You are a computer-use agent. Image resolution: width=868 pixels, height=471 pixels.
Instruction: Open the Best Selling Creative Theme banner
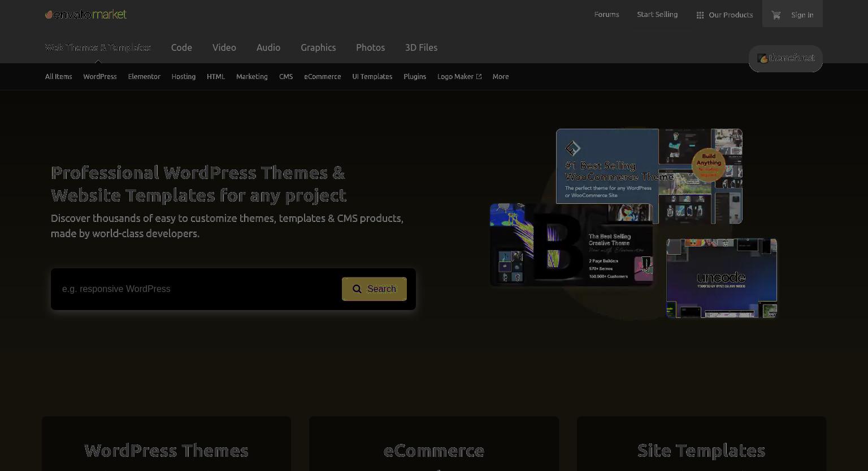(x=571, y=245)
